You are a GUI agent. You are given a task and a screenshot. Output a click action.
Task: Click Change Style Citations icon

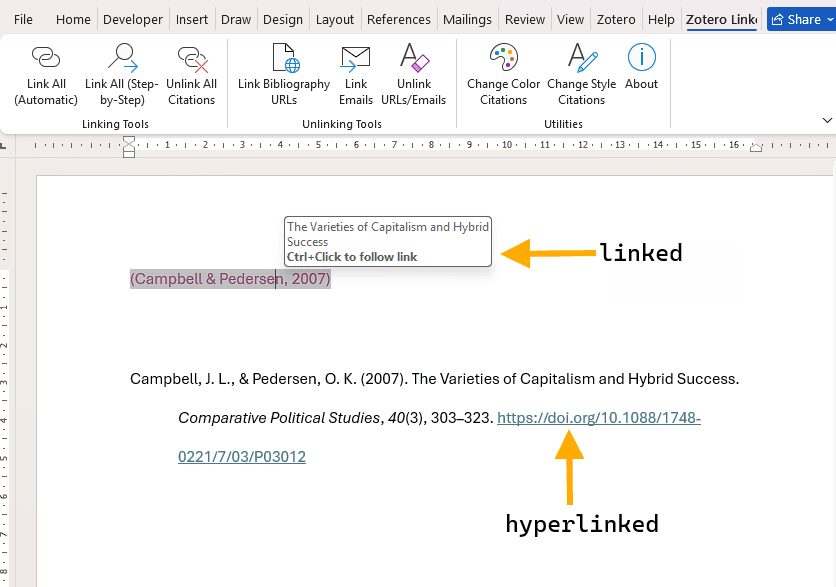[581, 60]
